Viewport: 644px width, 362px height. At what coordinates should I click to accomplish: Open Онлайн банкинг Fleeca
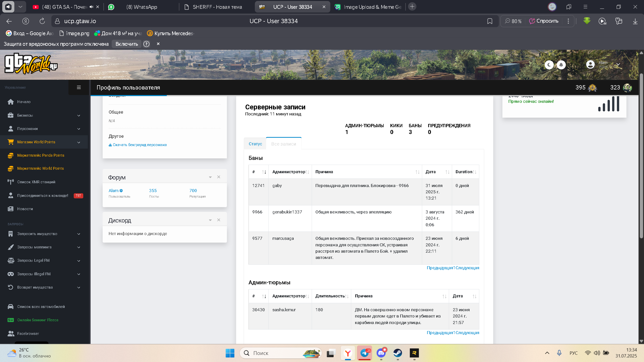[44, 320]
